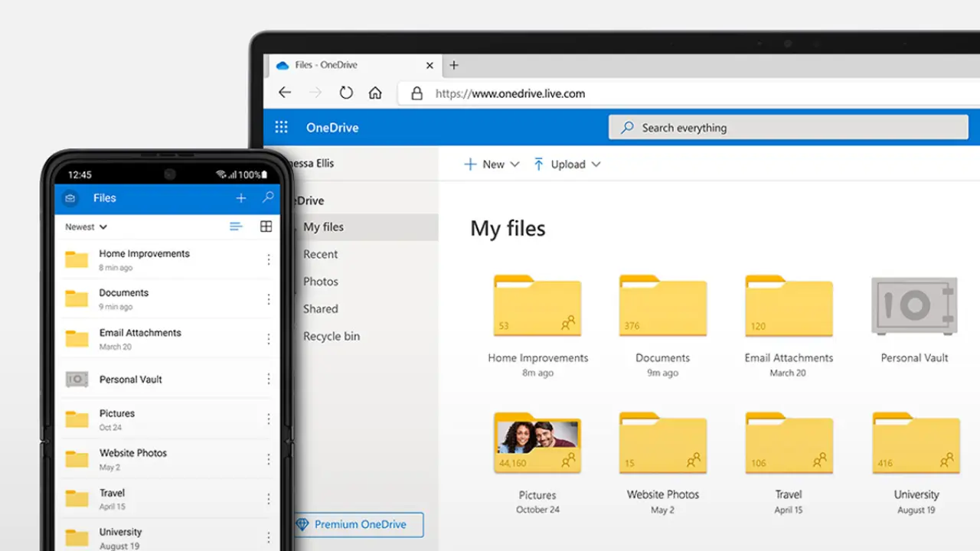Tap the plus icon in phone header

(241, 198)
